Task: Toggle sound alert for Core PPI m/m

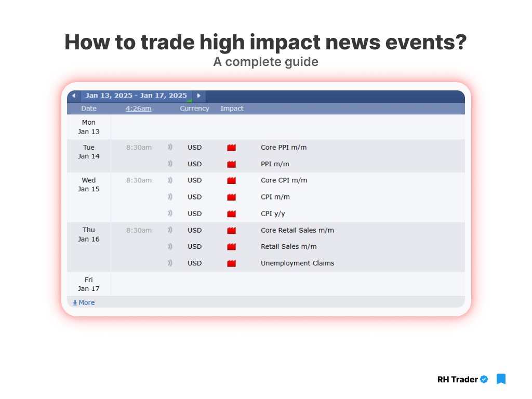Action: 170,147
